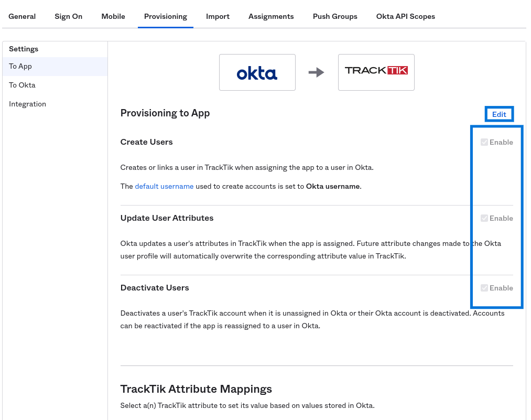Toggle Enable checkbox for Update User Attributes

[x=484, y=218]
